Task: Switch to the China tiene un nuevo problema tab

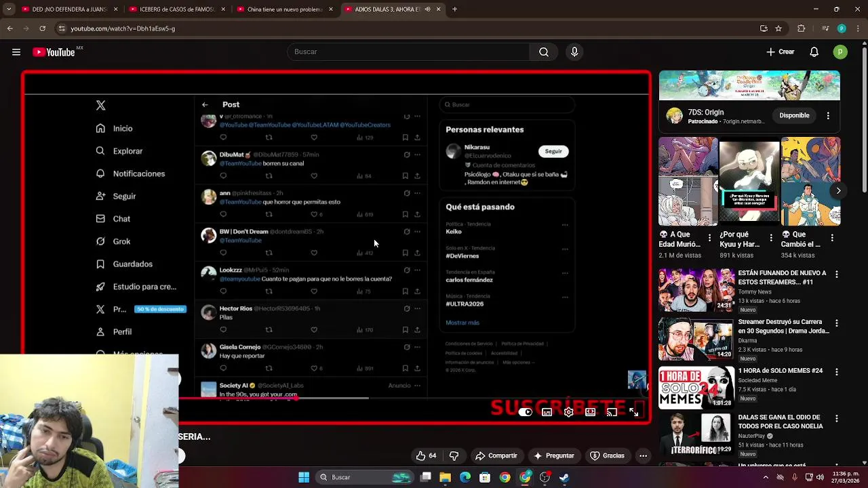Action: pyautogui.click(x=285, y=9)
